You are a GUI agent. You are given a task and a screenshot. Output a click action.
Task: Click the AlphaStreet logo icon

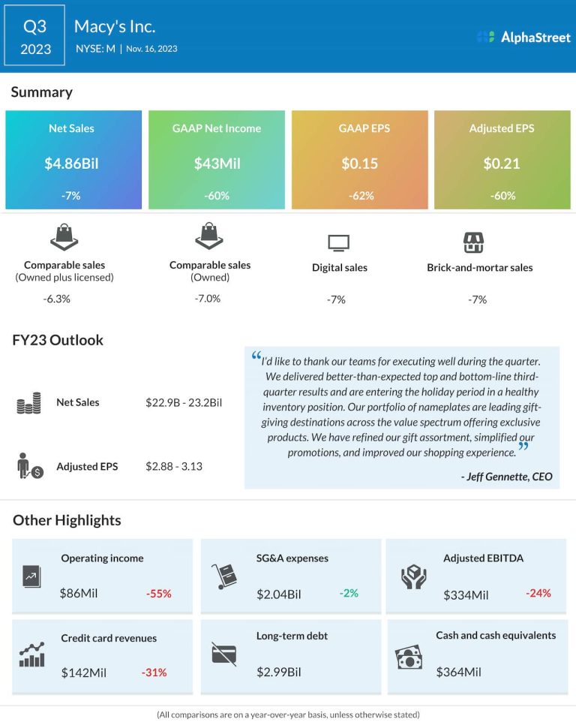[486, 37]
